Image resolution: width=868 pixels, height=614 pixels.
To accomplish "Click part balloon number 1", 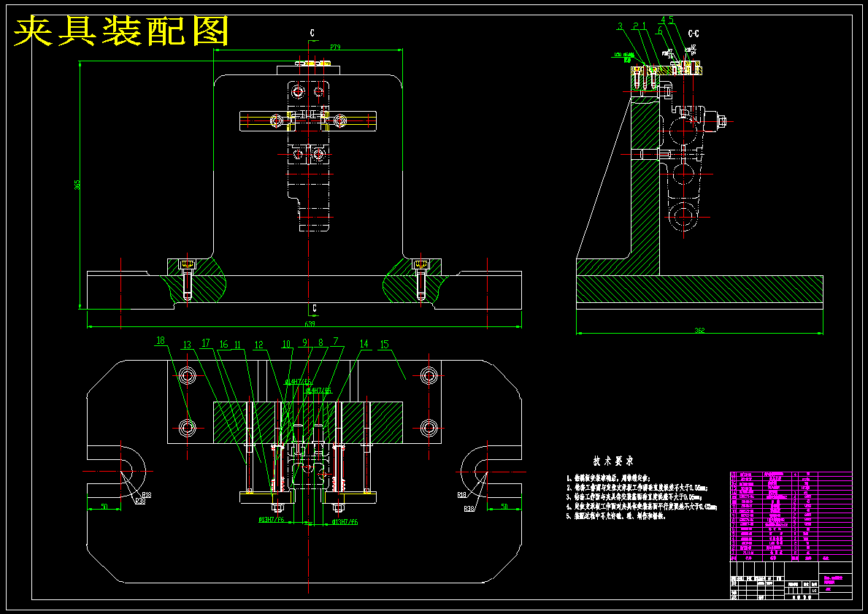I will pyautogui.click(x=645, y=26).
